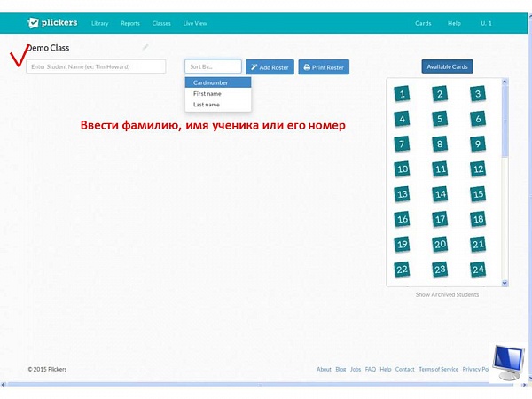Select student card number 24
Viewport: 532px width, 399px height.
[x=478, y=270]
